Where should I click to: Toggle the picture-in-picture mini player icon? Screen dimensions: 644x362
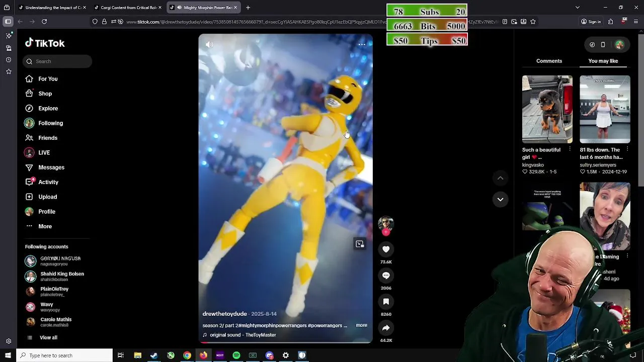click(360, 244)
